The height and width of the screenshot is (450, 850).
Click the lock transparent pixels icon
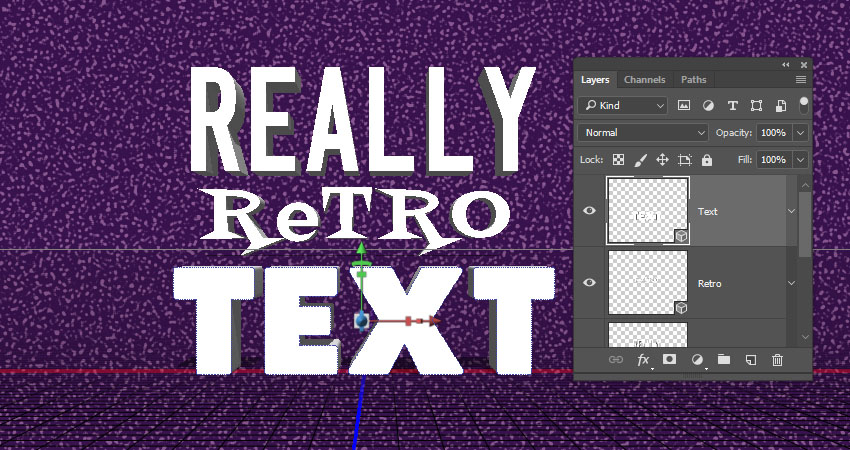(x=619, y=160)
